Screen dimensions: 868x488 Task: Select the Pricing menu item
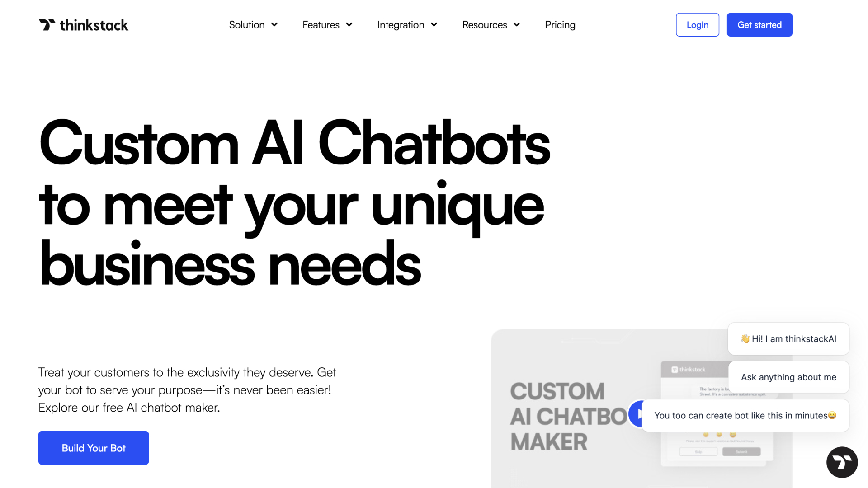point(560,24)
